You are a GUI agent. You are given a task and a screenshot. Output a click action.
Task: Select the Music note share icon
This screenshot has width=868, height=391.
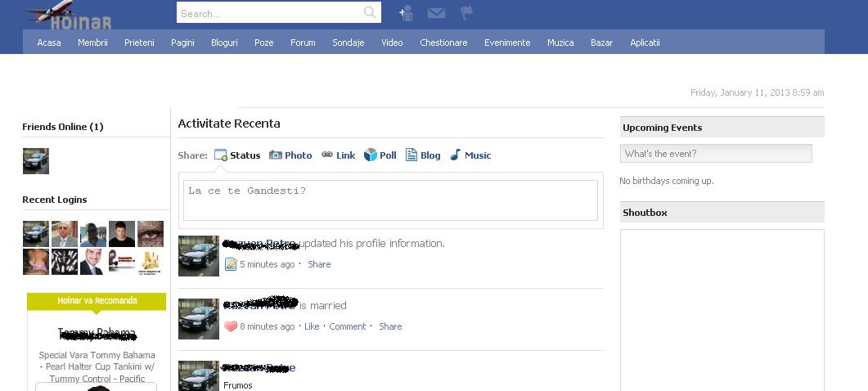point(455,155)
